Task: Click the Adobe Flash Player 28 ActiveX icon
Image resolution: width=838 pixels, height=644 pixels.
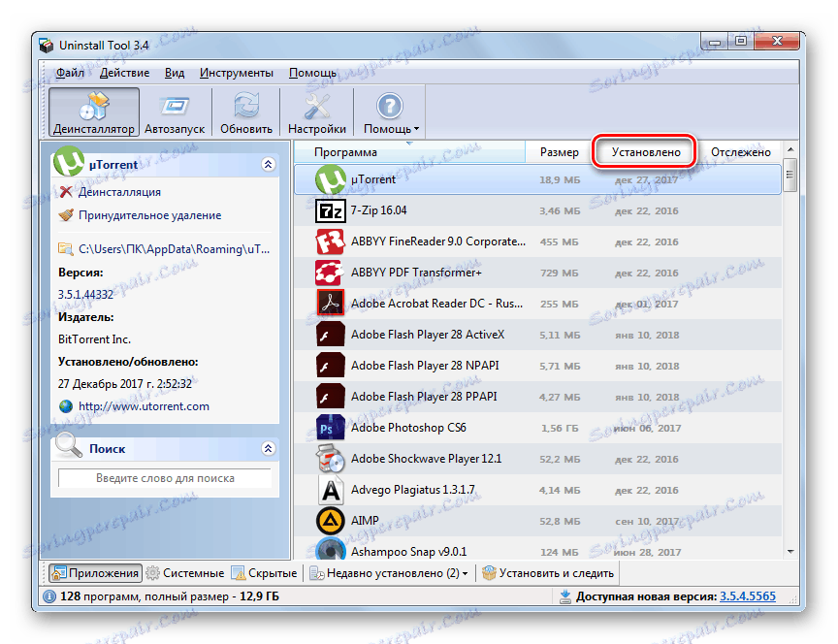Action: (330, 335)
